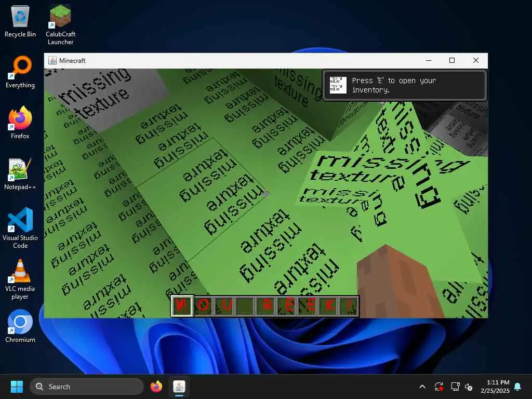
Task: Open the Windows Start menu
Action: pyautogui.click(x=17, y=387)
